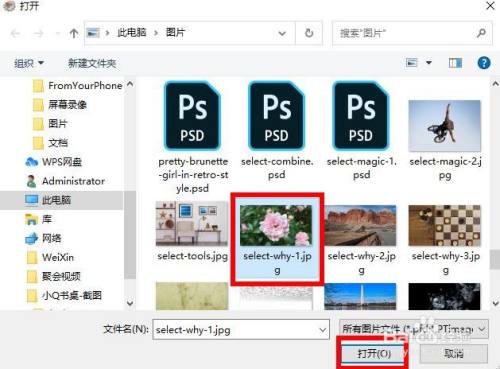Select the WeiXin folder
500x369 pixels.
tap(50, 257)
